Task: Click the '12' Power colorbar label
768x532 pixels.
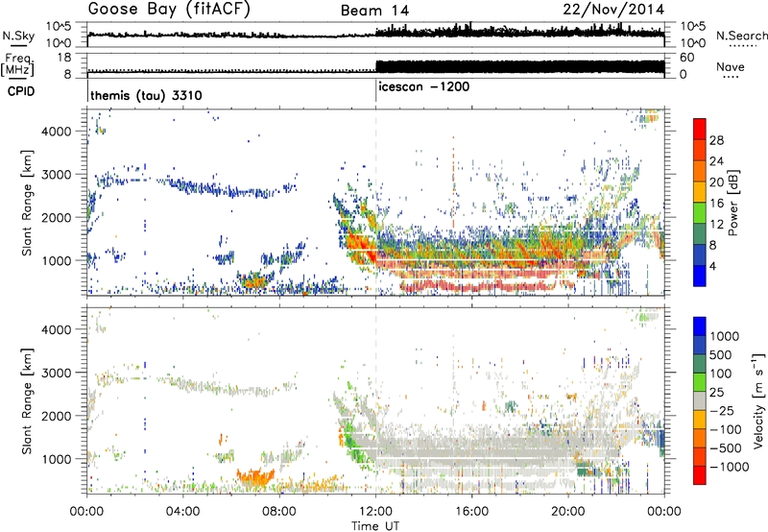Action: pos(716,225)
